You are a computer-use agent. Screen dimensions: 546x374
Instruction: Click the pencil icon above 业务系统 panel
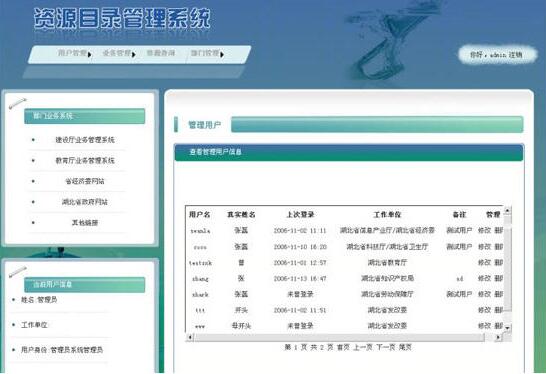pyautogui.click(x=17, y=103)
